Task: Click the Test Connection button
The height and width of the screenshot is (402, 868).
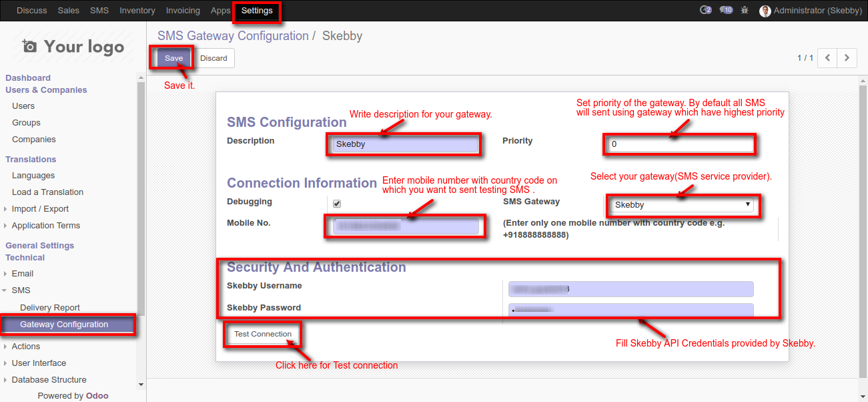Action: coord(263,334)
